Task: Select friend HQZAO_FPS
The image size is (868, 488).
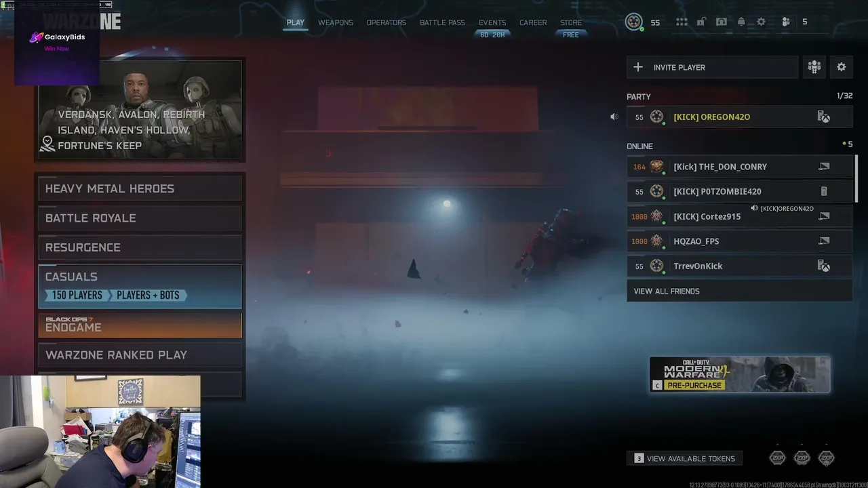Action: [x=740, y=241]
